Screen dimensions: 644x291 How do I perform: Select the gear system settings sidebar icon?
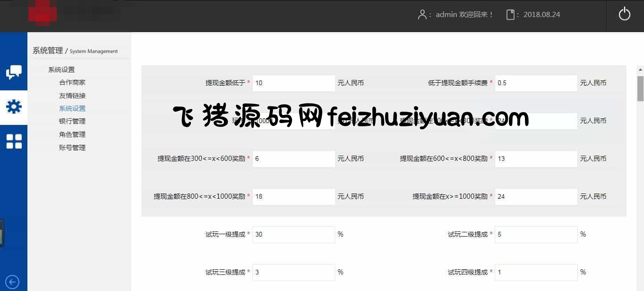[14, 107]
